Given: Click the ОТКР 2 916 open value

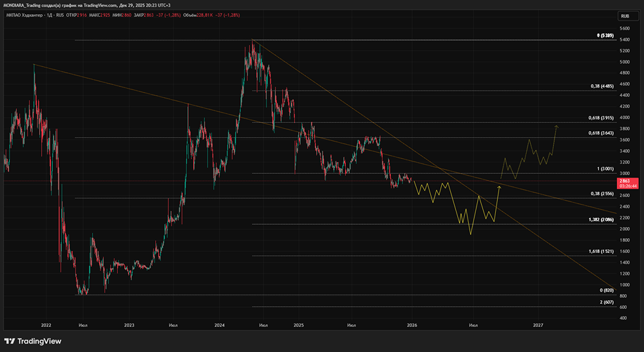Looking at the screenshot, I should click(77, 15).
